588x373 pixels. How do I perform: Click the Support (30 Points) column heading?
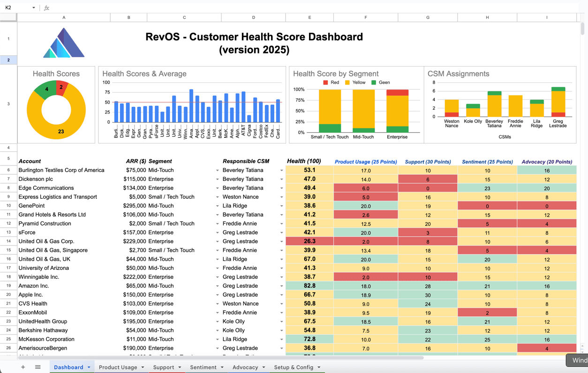point(428,162)
